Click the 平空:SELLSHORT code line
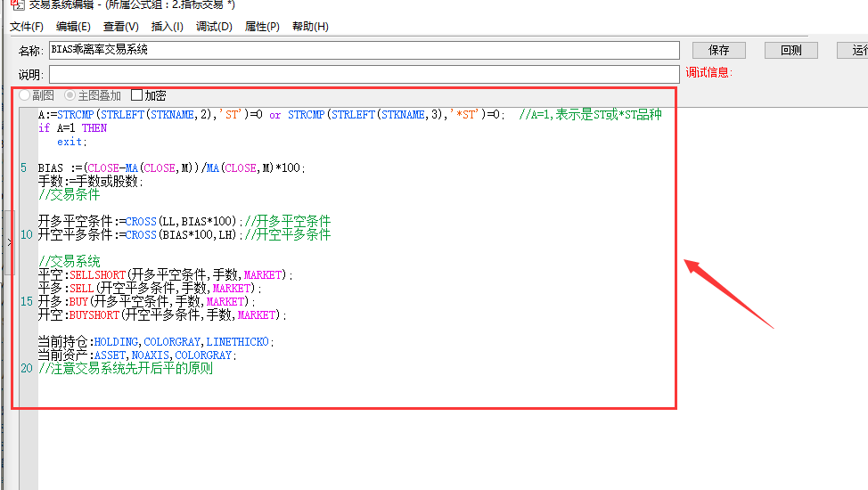Screen dimensions: 868x490 165,274
